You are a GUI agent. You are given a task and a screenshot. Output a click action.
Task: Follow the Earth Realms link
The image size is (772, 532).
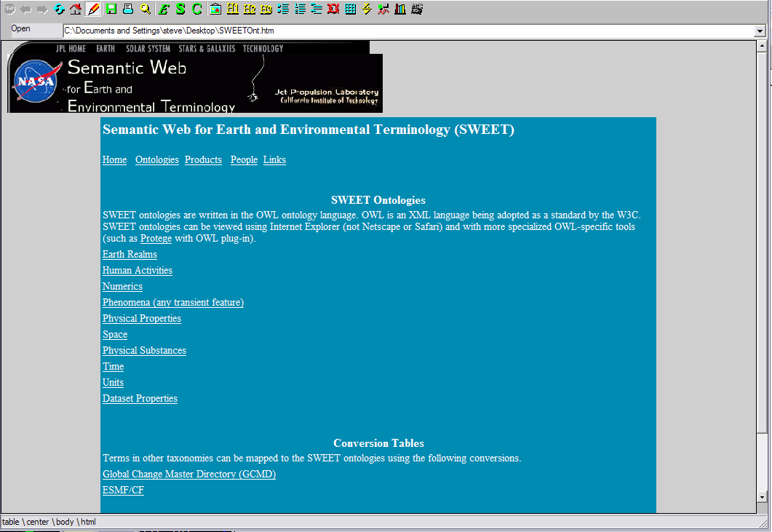pos(130,255)
